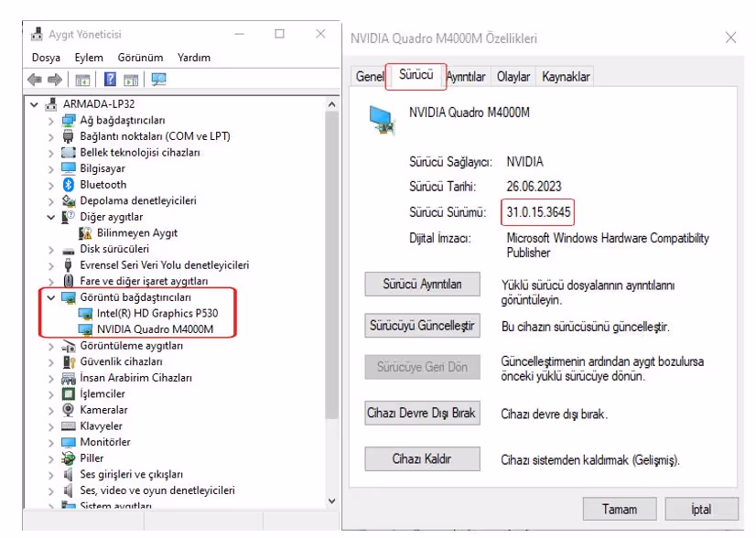Viewport: 756px width, 538px height.
Task: Expand Ağ bağdaştırıcıları category
Action: [x=51, y=121]
